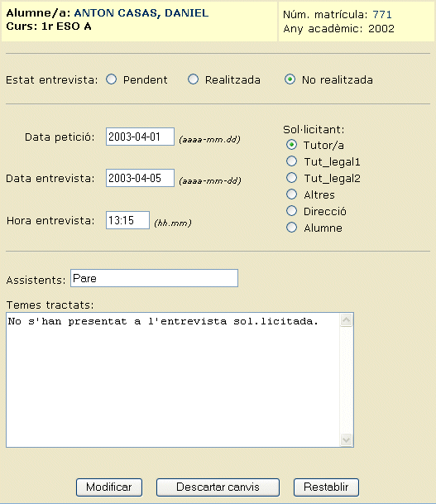Click student name ANTON CASAS, DANIEL

(141, 13)
